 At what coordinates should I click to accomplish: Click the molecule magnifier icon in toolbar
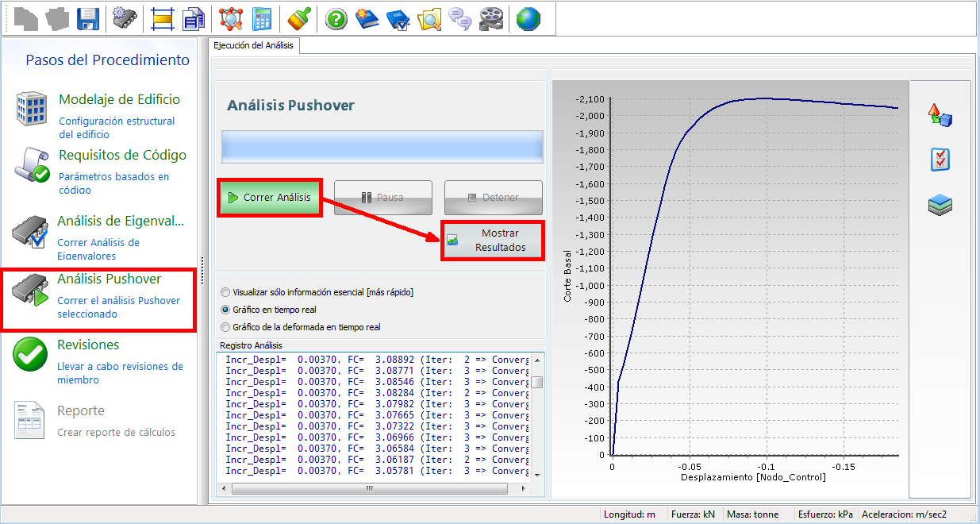tap(230, 18)
